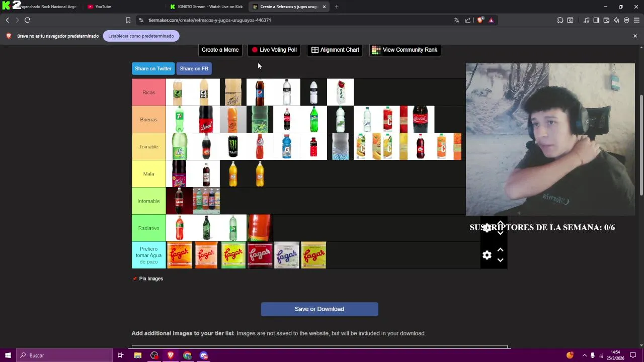Go back with the browser back arrow
The height and width of the screenshot is (362, 644).
click(8, 20)
